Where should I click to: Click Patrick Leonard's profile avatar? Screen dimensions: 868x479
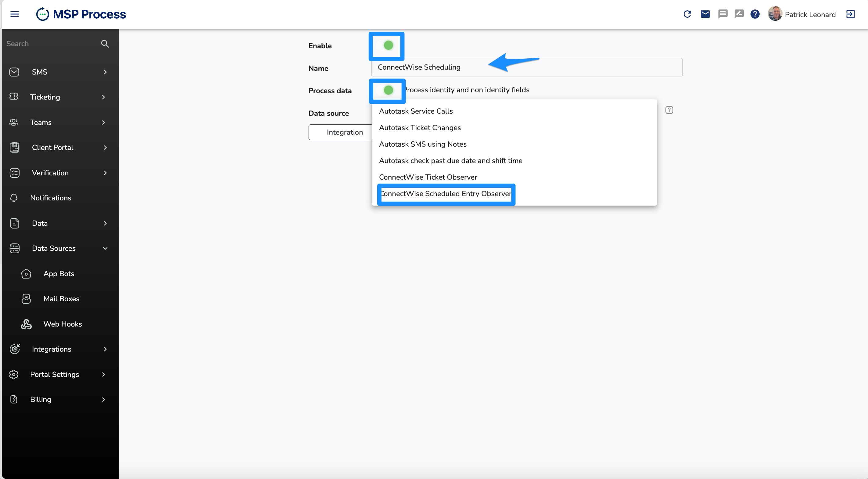pos(775,14)
